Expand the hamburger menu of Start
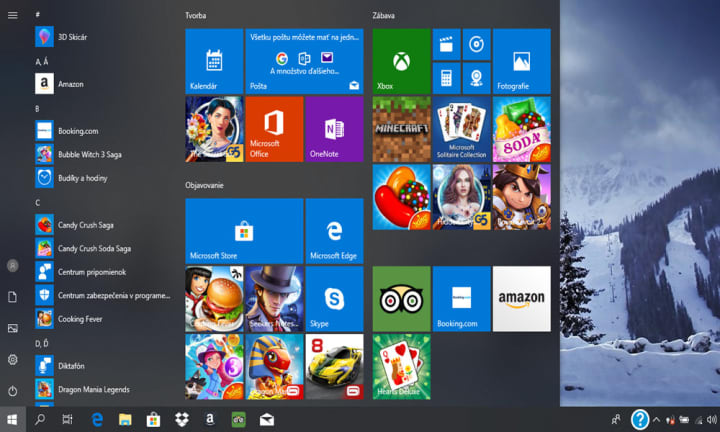The width and height of the screenshot is (720, 432). (x=13, y=15)
